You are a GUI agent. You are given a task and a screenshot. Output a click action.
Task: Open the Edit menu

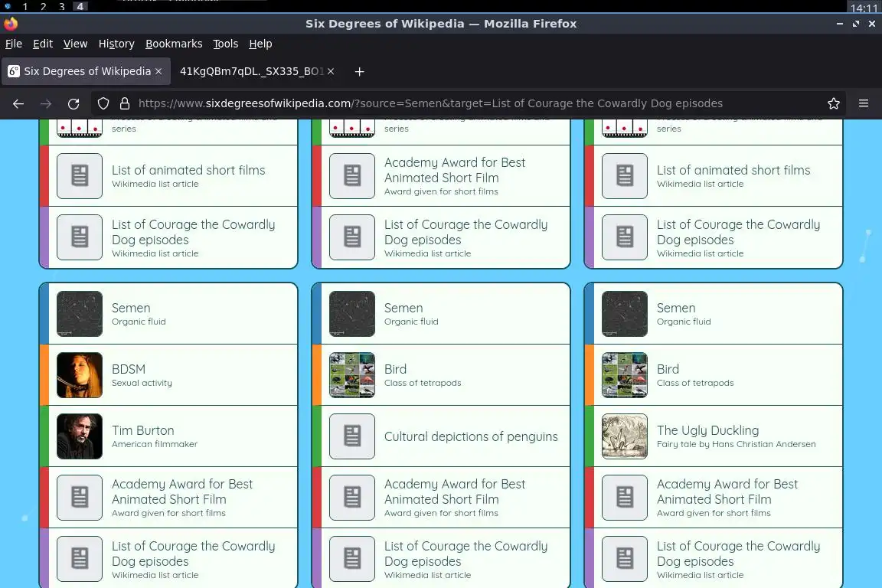43,44
